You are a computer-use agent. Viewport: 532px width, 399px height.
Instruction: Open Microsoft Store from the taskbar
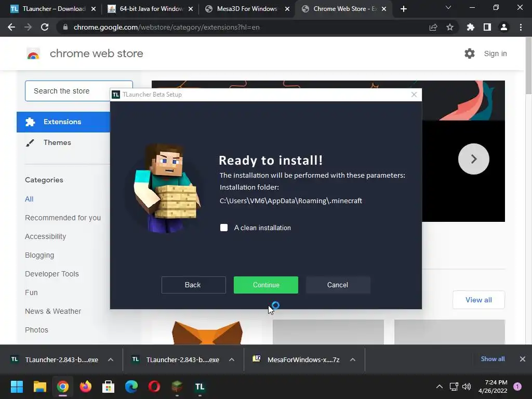click(108, 387)
